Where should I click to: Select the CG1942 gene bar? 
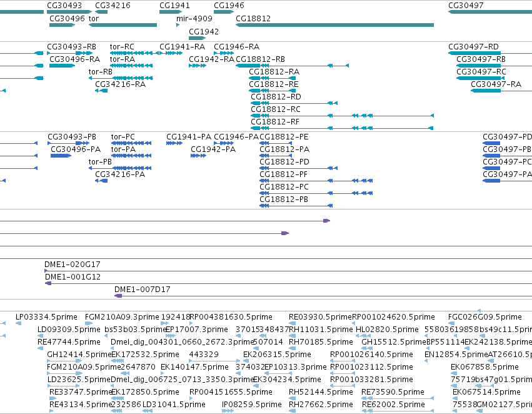coord(197,38)
